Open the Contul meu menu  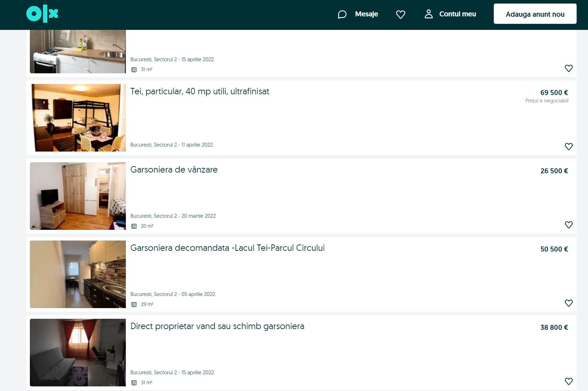coord(457,14)
